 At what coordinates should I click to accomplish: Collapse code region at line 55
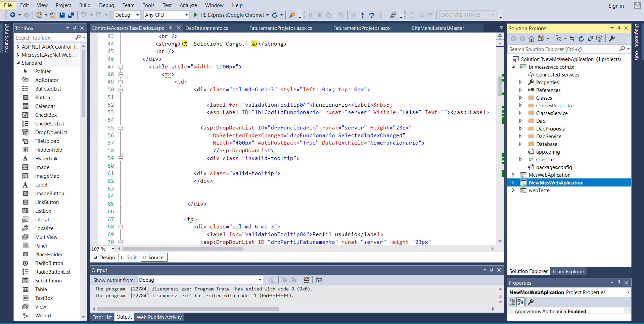click(120, 128)
